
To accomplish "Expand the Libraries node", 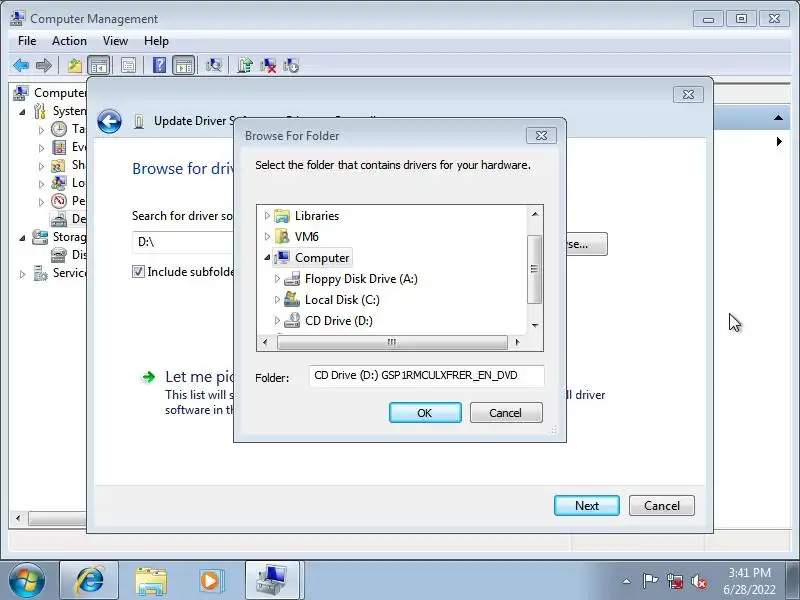I will (267, 216).
